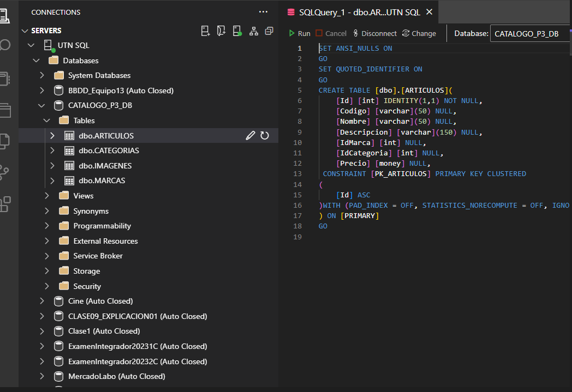Open the Database dropdown showing CATALOGO_P3_DB

[x=530, y=34]
